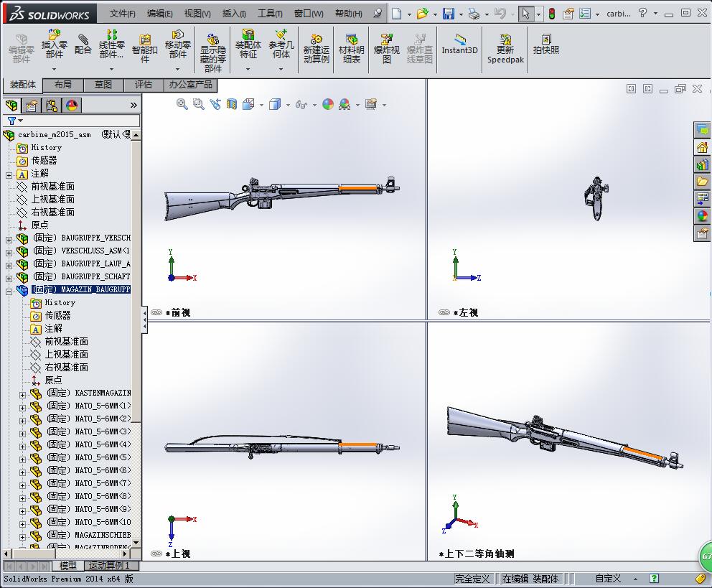Click 显示隐藏的零部件 icon
This screenshot has width=712, height=588.
[212, 52]
